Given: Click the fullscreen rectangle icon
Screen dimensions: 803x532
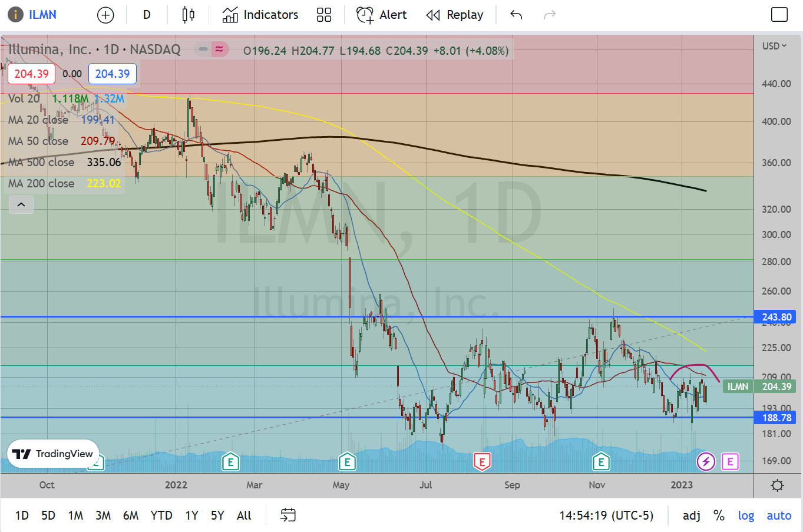Looking at the screenshot, I should [x=779, y=15].
